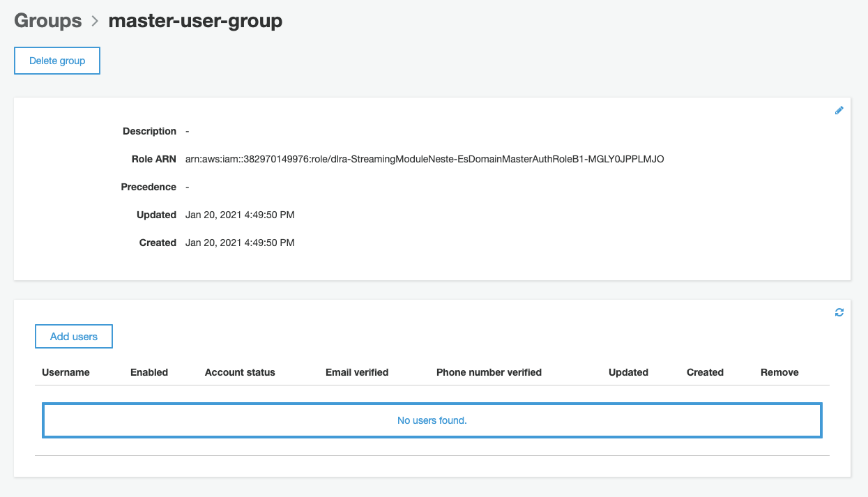Click the breadcrumb chevron next to Groups

point(95,22)
